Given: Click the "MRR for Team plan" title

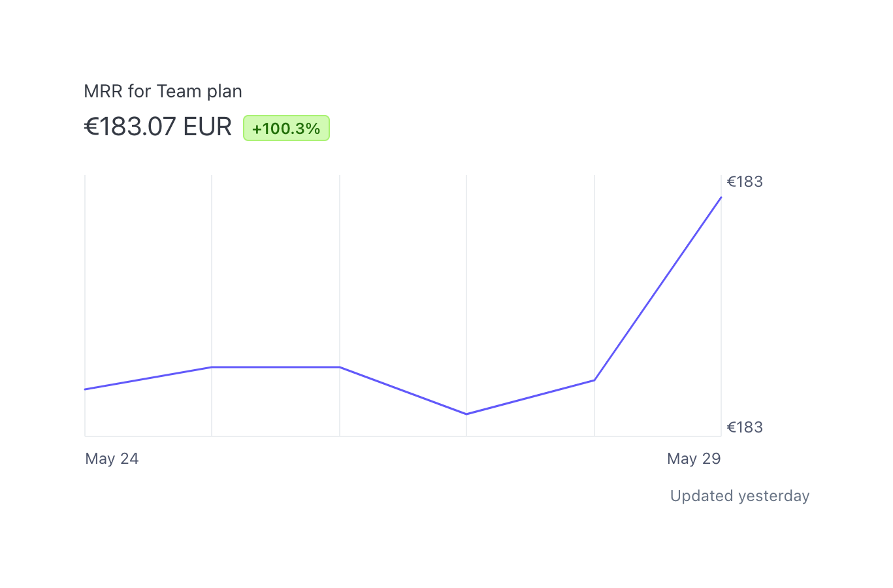Looking at the screenshot, I should [x=163, y=91].
